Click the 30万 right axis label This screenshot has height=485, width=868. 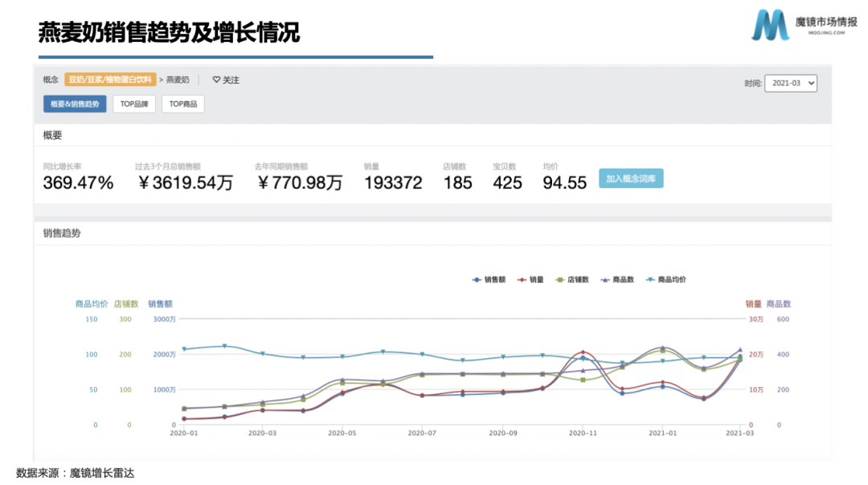tap(756, 319)
